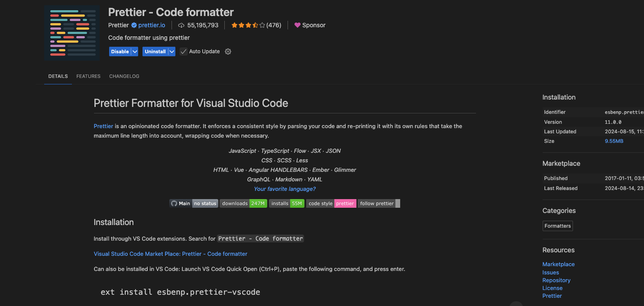
Task: Switch to the CHANGELOG tab
Action: coord(124,76)
